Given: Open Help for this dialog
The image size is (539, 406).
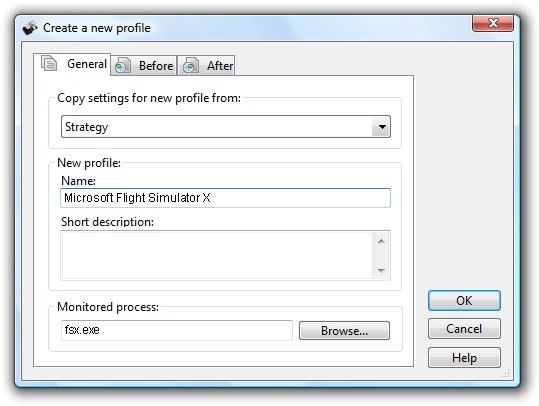Looking at the screenshot, I should pos(464,358).
